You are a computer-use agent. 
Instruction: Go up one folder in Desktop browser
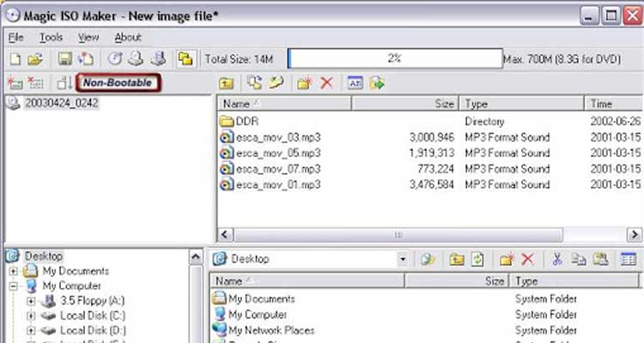[456, 259]
